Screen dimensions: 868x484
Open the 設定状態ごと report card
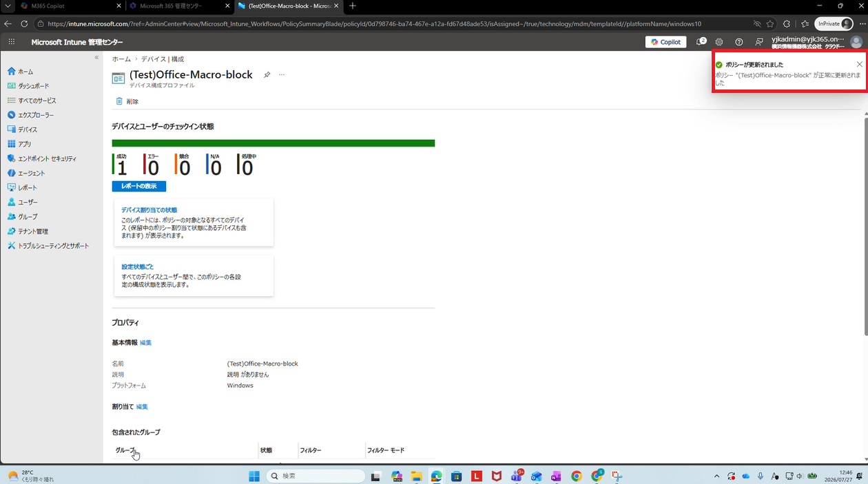tap(194, 276)
